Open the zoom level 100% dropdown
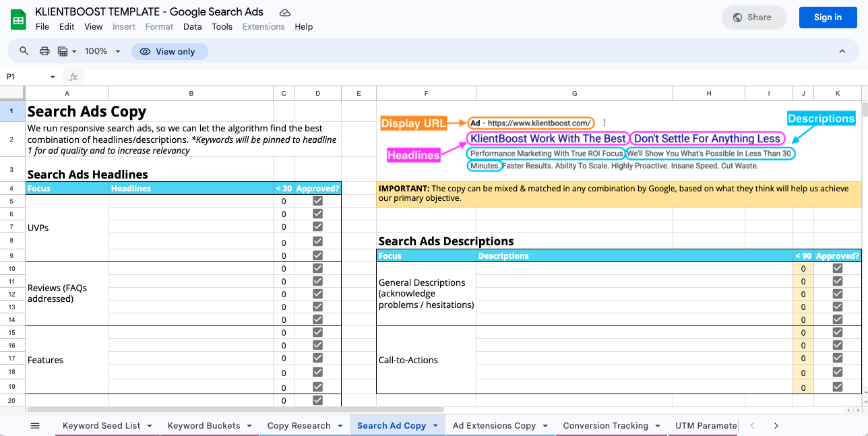 102,51
